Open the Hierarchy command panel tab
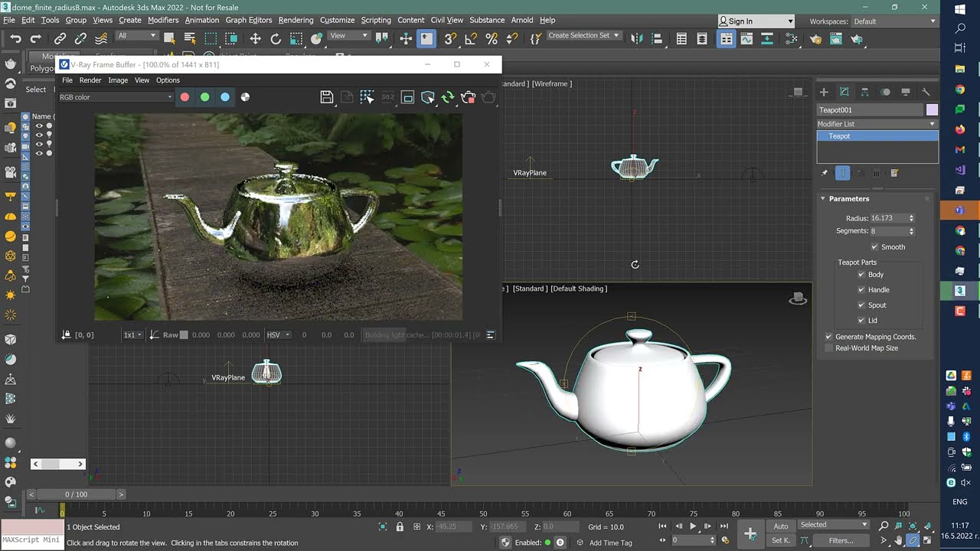Viewport: 980px width, 551px height. (864, 92)
